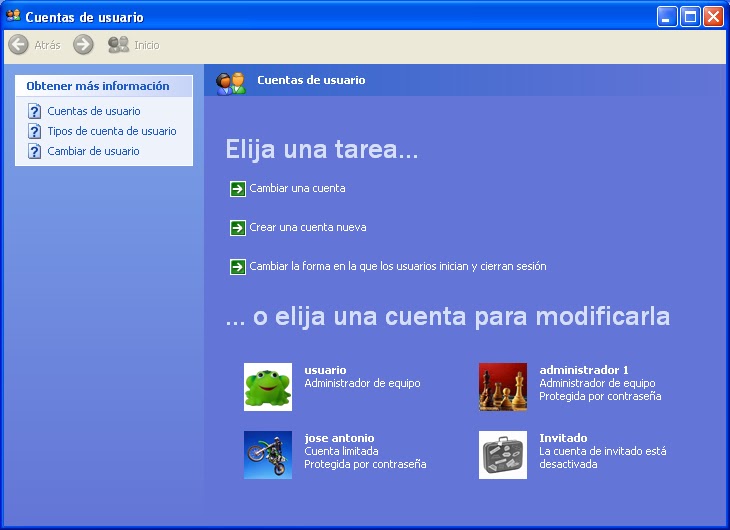Open the Invitado account name
Viewport: 730px width, 530px height.
(x=563, y=438)
